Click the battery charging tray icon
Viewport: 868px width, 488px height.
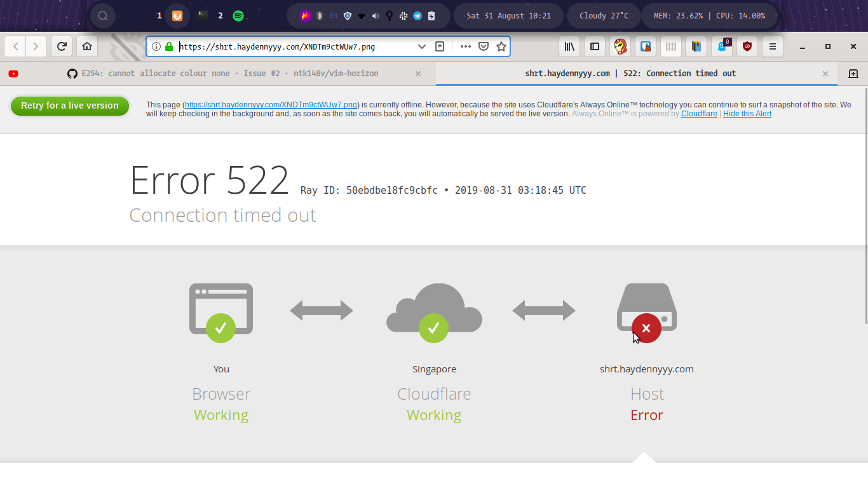[431, 16]
